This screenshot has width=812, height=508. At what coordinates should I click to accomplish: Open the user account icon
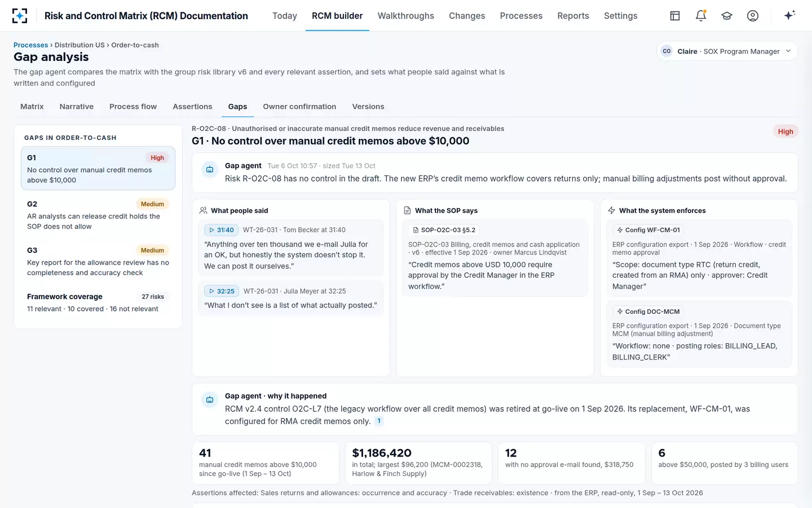click(x=753, y=16)
